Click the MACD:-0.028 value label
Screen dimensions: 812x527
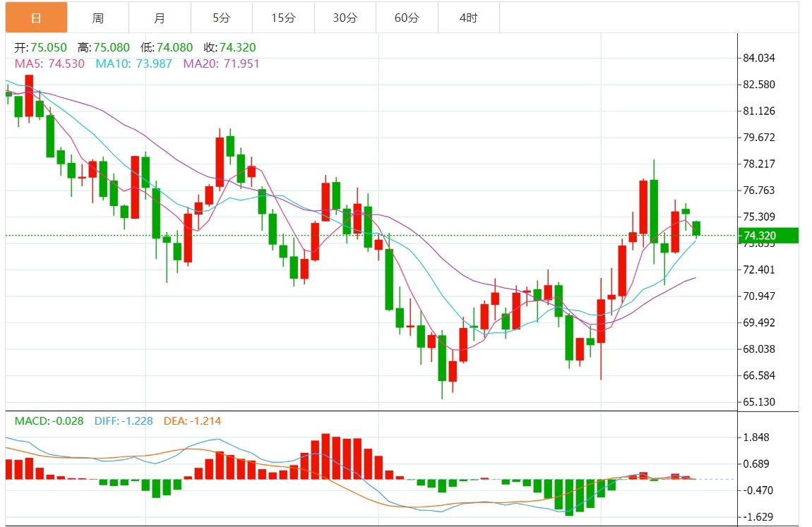click(49, 421)
